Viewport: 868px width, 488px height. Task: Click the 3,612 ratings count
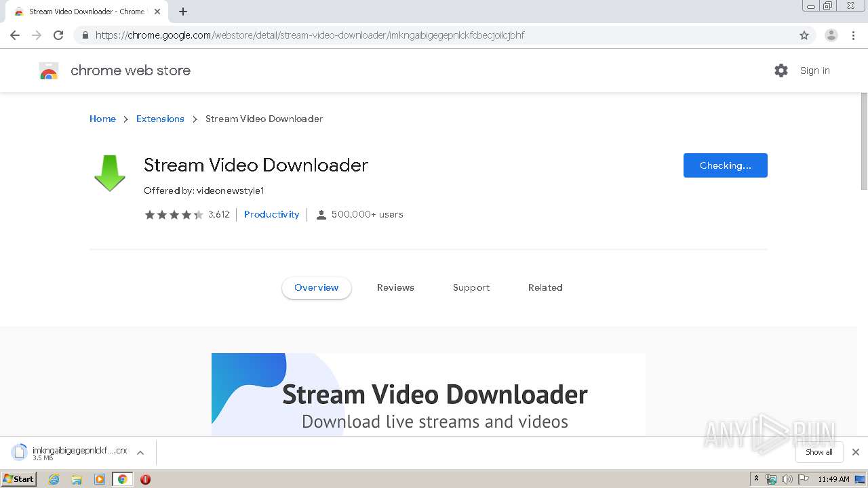tap(219, 214)
